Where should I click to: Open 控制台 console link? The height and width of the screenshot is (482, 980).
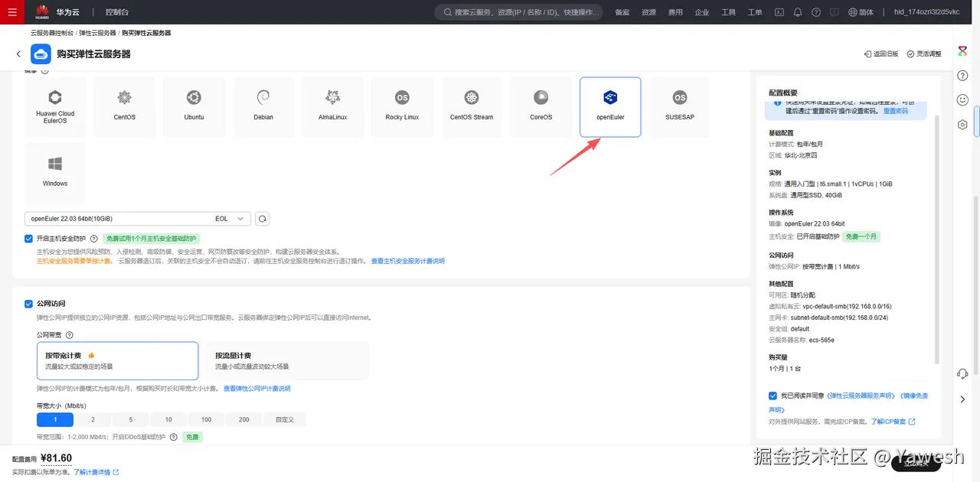pyautogui.click(x=117, y=12)
